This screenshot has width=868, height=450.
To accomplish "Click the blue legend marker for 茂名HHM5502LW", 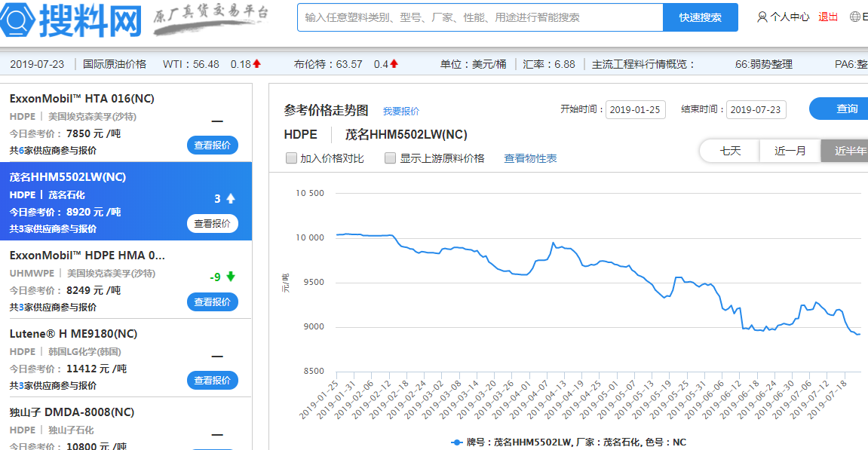I will coord(456,442).
